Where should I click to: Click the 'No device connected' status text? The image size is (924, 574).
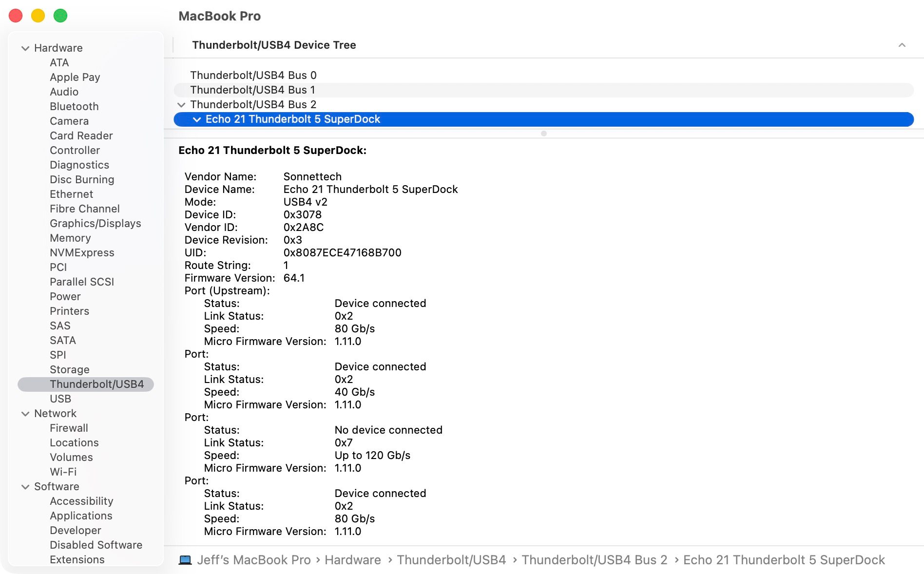coord(388,430)
